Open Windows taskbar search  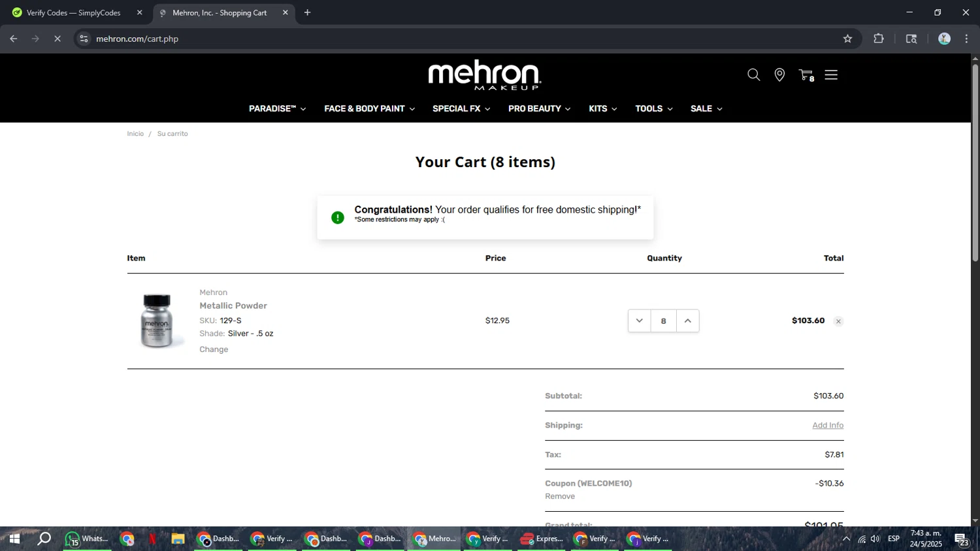pyautogui.click(x=44, y=539)
